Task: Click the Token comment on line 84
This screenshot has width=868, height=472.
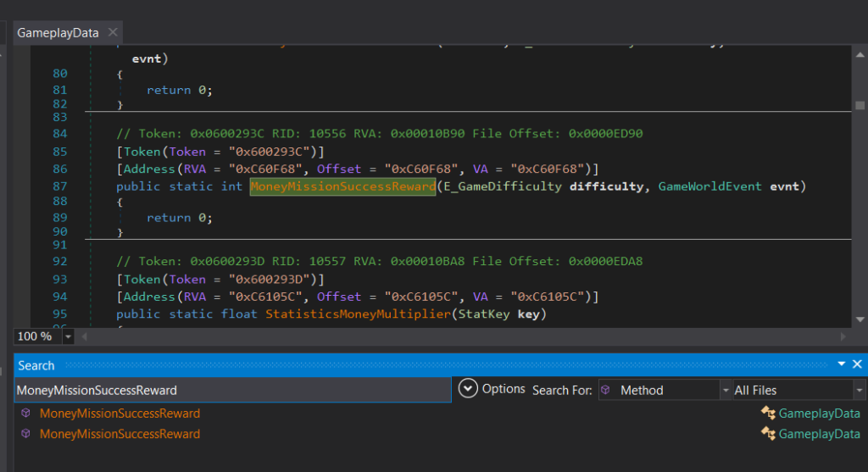Action: (379, 134)
